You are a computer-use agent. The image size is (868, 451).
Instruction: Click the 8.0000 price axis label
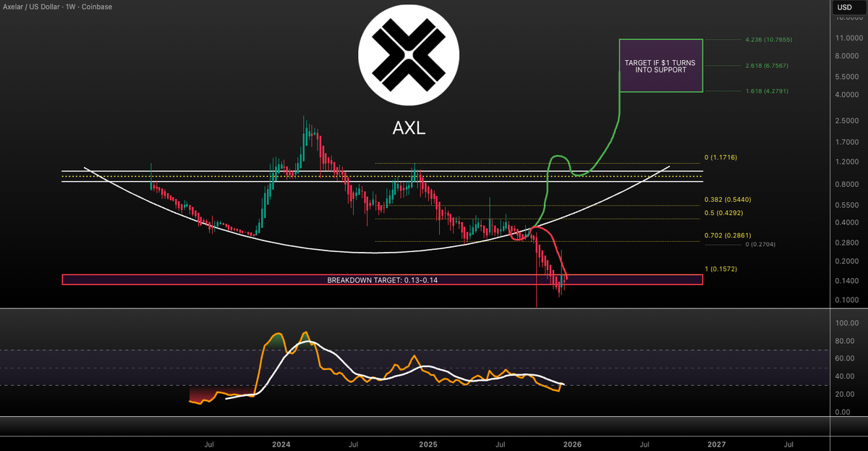click(846, 56)
